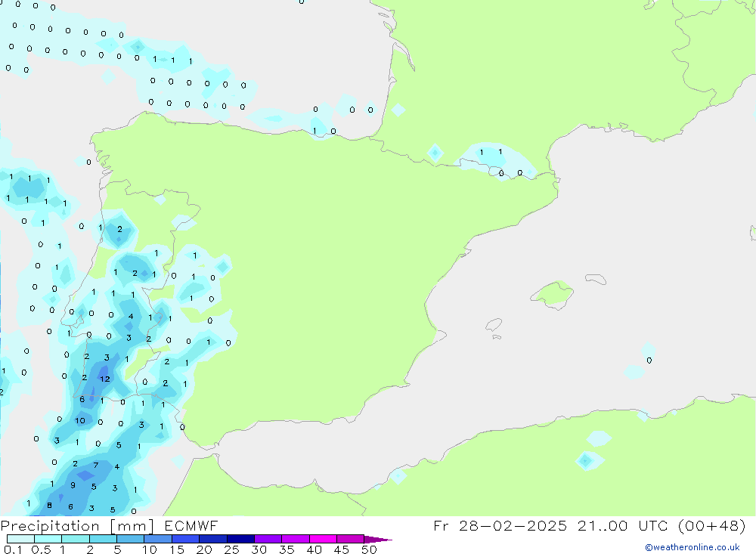The height and width of the screenshot is (554, 756).
Task: Click the '7' precipitation value on the map
Action: click(x=96, y=466)
